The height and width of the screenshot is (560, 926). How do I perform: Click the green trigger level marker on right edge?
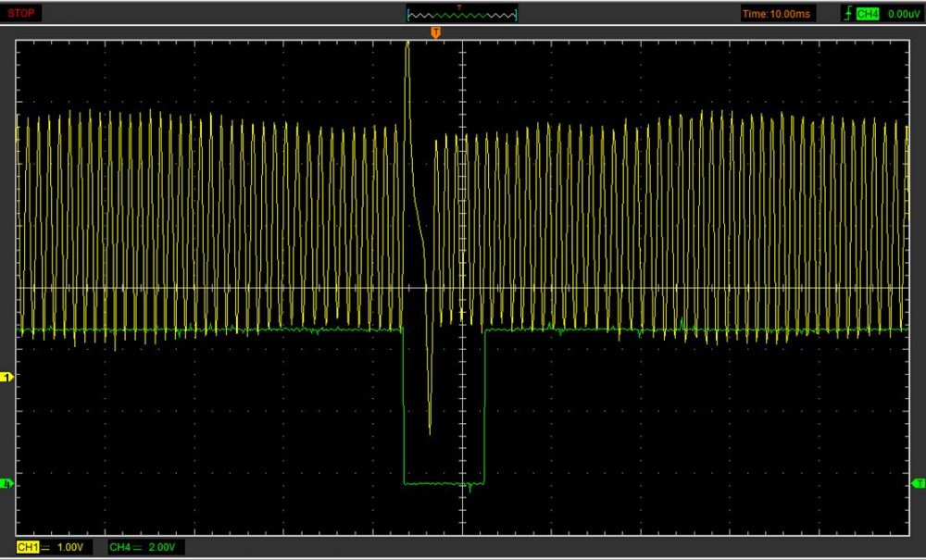click(x=919, y=483)
